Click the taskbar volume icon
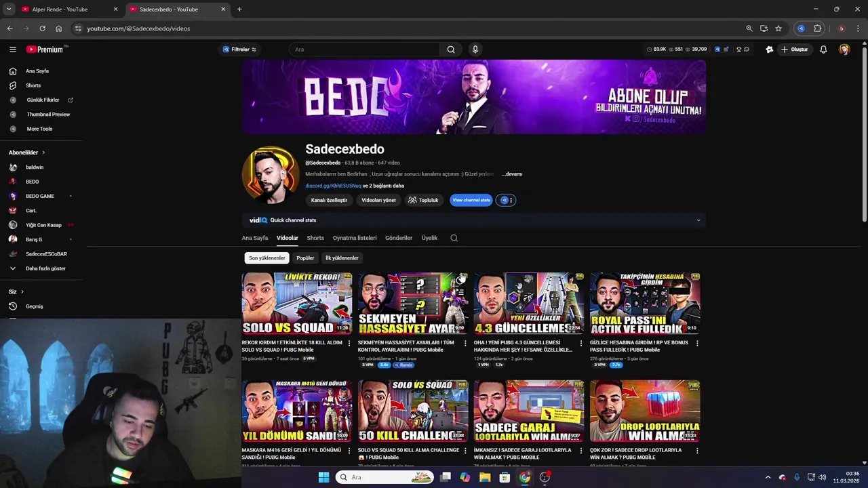The height and width of the screenshot is (488, 868). coord(823,477)
